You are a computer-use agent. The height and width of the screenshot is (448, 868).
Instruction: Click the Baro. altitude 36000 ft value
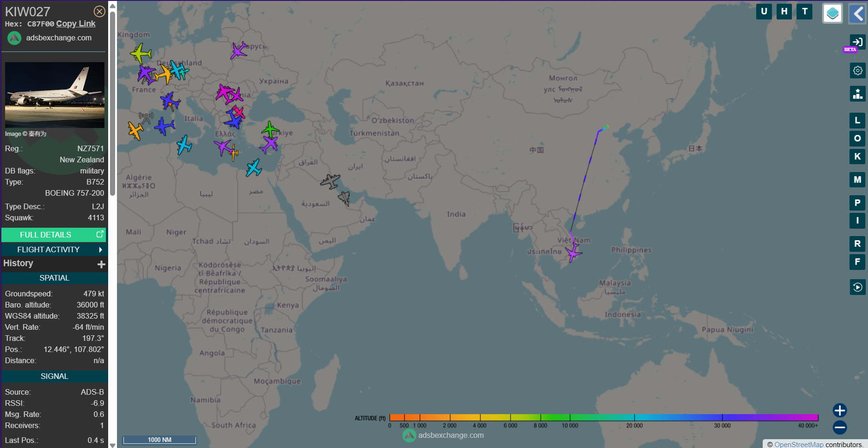pos(91,305)
